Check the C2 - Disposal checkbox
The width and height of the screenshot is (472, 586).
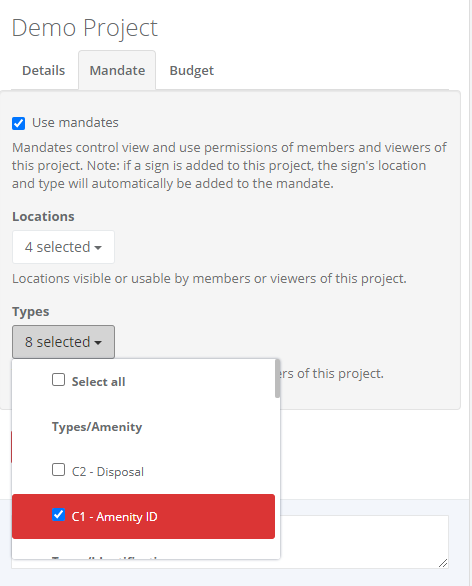pos(58,470)
